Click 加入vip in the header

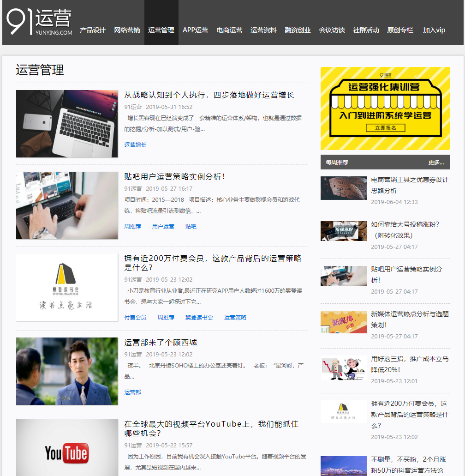tap(434, 30)
